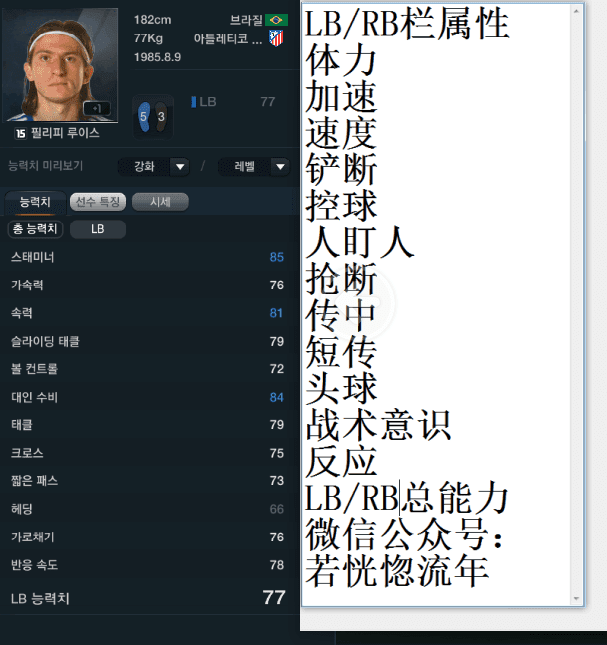Click the foot preference boots icon
This screenshot has height=645, width=607.
tap(153, 117)
